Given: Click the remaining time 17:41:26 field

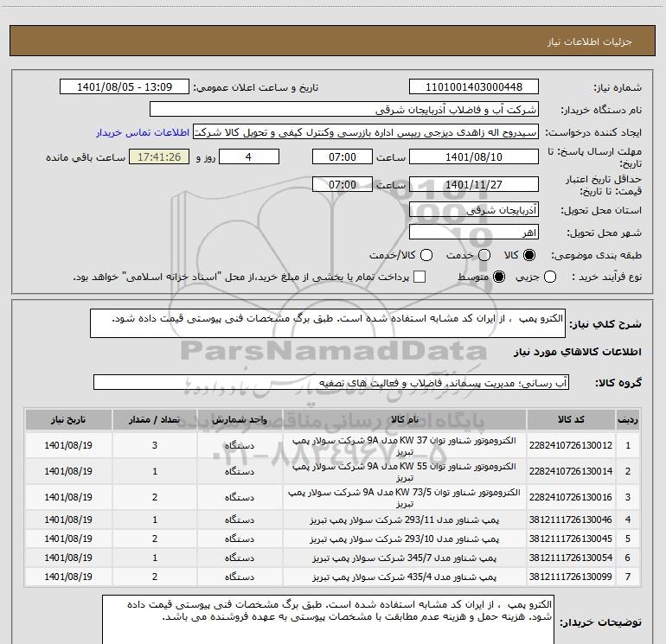Looking at the screenshot, I should (159, 156).
